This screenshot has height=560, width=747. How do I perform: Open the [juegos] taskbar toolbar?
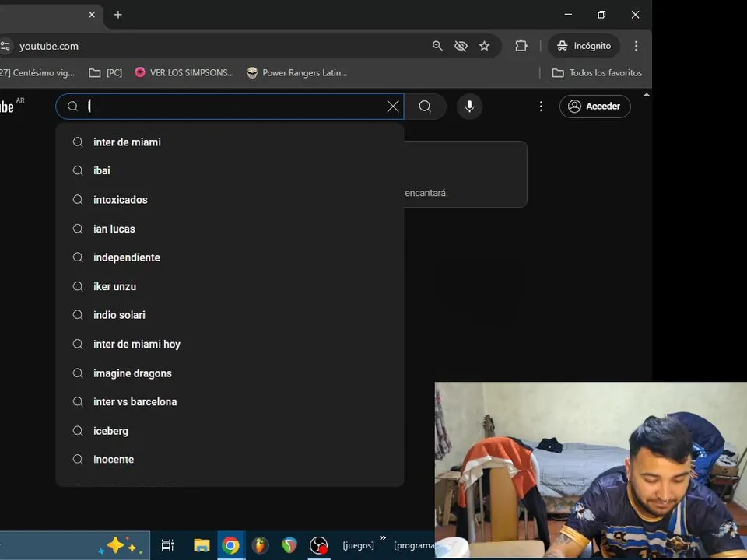[358, 545]
